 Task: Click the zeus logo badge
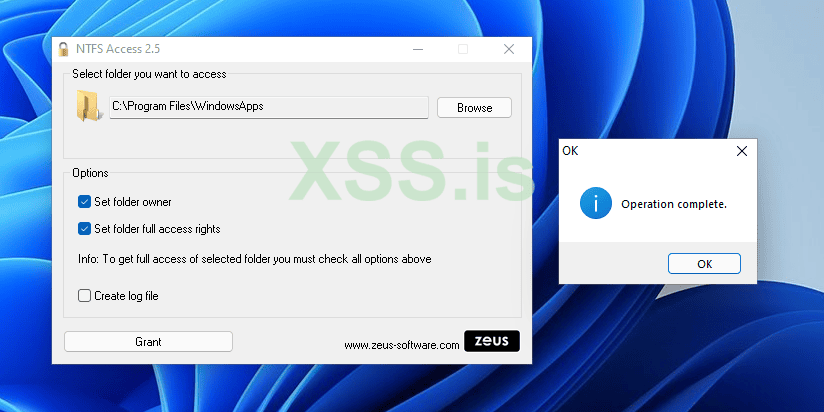(492, 341)
